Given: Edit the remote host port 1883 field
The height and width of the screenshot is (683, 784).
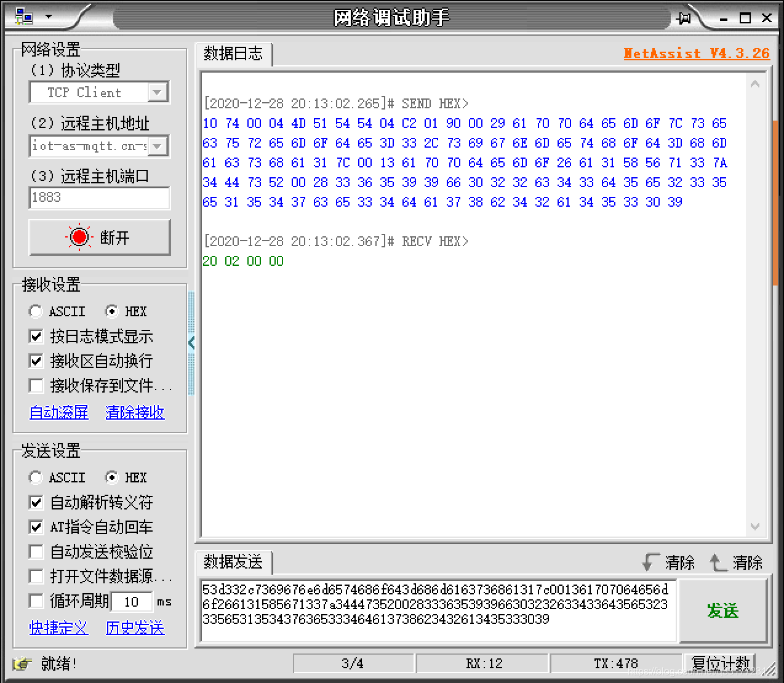Looking at the screenshot, I should [99, 198].
